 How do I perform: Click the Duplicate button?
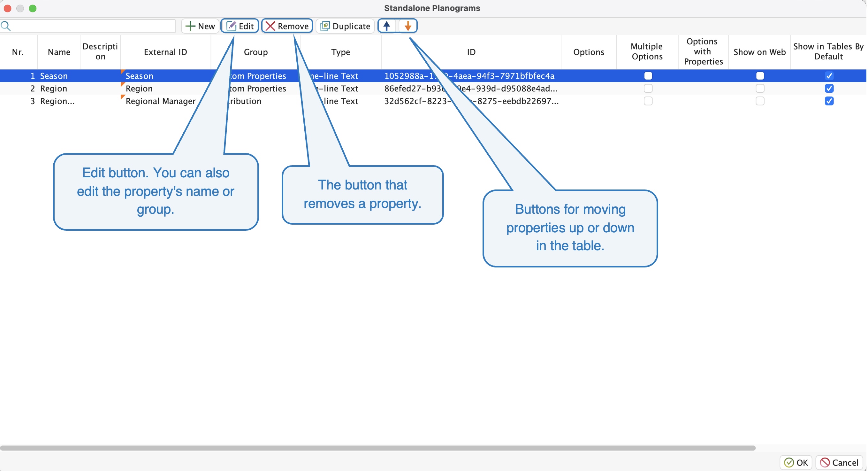345,26
